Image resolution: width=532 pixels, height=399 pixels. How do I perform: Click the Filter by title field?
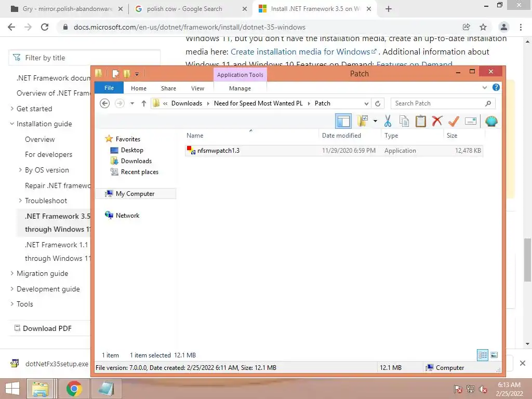click(85, 58)
